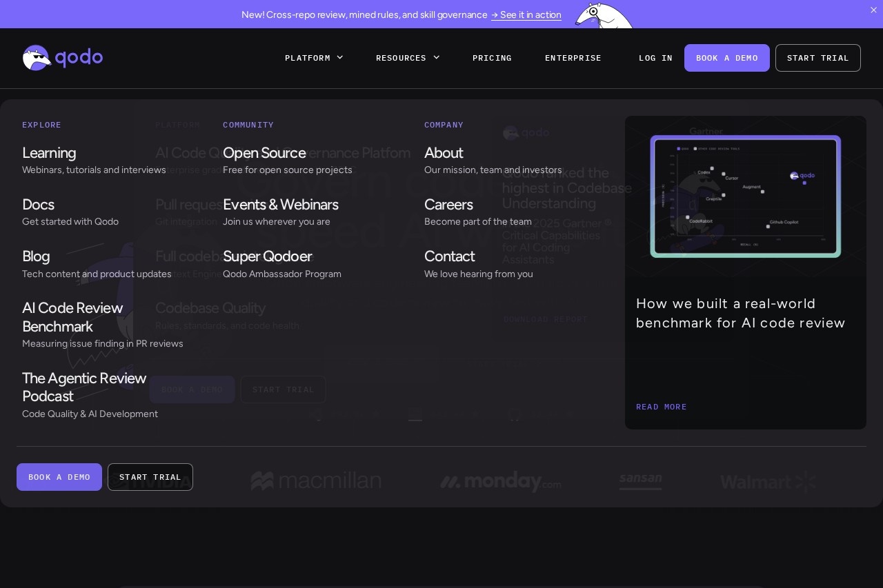
Task: Click 'Code Quality & AI Development' text
Action: tap(90, 414)
